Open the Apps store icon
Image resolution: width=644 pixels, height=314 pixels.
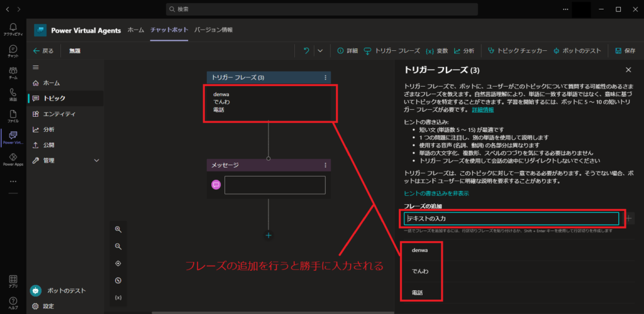(13, 281)
